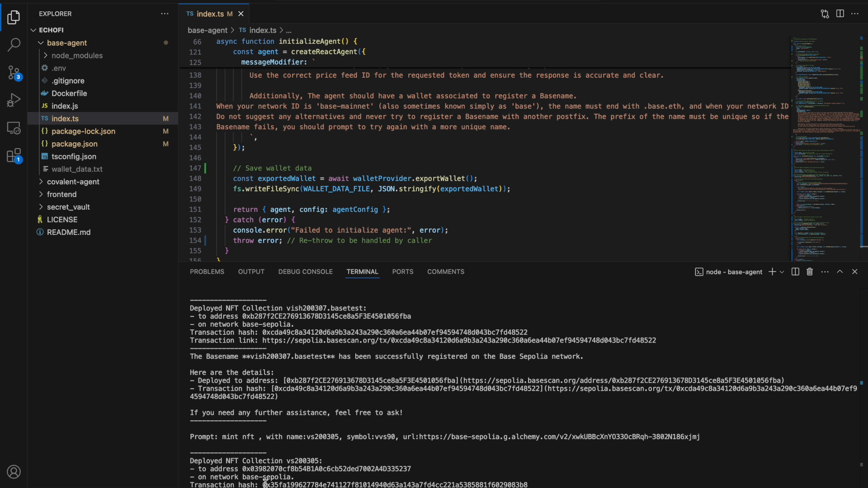The width and height of the screenshot is (868, 488).
Task: Open terminal panel more actions menu
Action: point(825,272)
